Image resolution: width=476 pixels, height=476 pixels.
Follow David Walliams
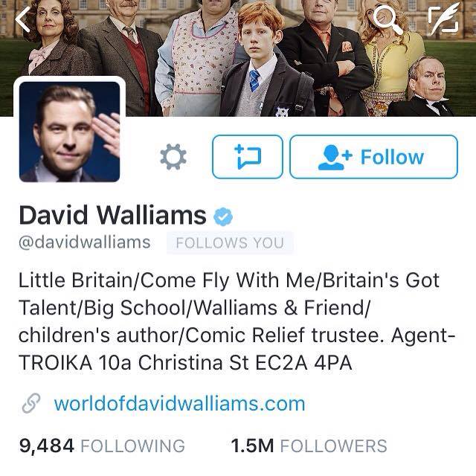coord(373,157)
